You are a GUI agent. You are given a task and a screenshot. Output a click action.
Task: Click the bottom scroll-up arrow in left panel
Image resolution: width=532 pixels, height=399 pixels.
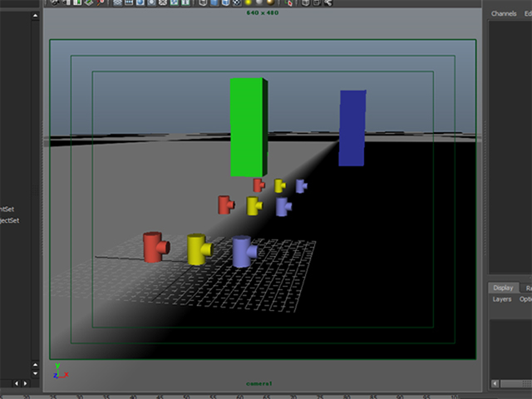(x=35, y=365)
